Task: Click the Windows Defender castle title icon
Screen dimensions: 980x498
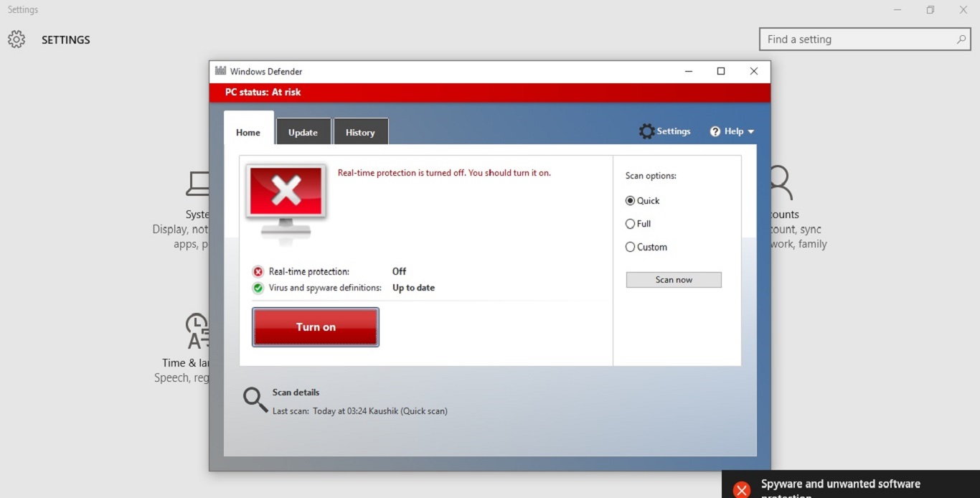Action: [220, 71]
